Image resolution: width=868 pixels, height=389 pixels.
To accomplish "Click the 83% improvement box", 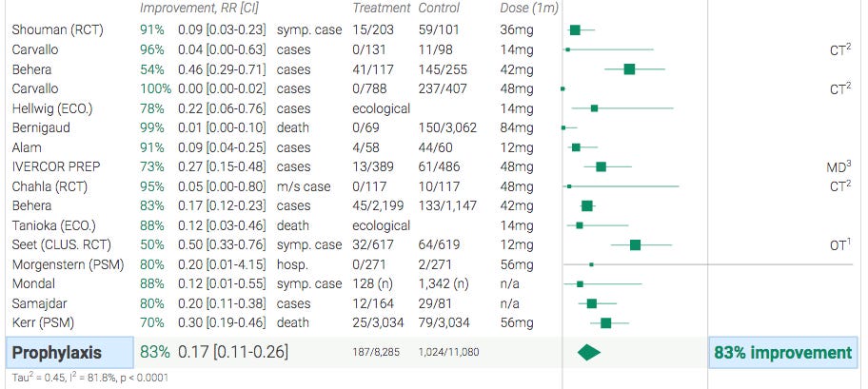I will click(x=782, y=353).
